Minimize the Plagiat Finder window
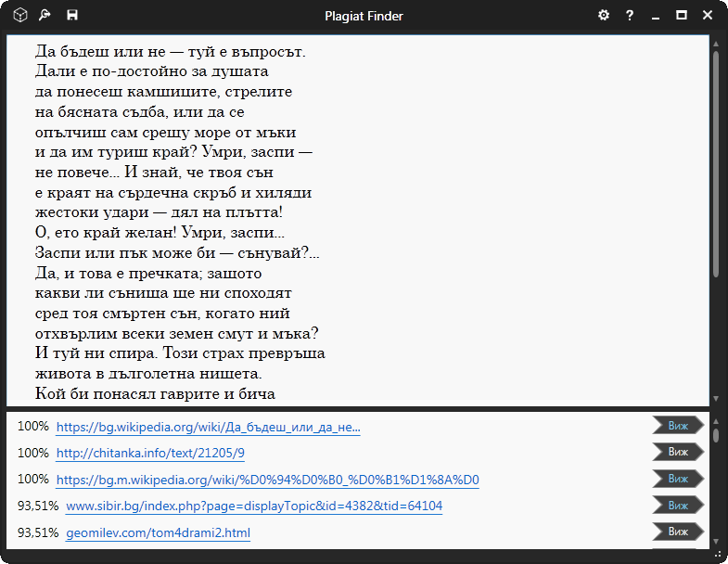The width and height of the screenshot is (728, 564). 656,19
